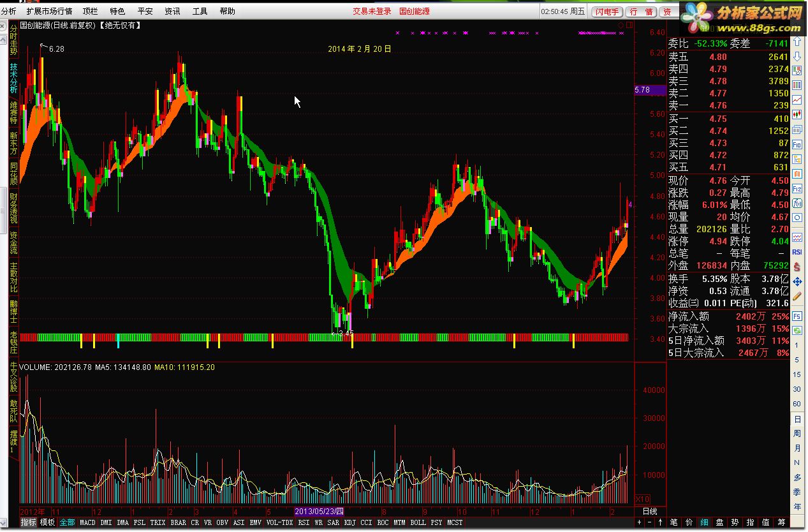This screenshot has width=808, height=532.
Task: Select the 同花顺 side tab
Action: [14, 174]
